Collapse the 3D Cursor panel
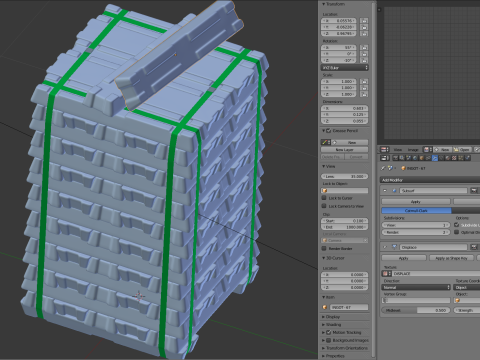Screen dimensions: 480x360 [x=324, y=258]
